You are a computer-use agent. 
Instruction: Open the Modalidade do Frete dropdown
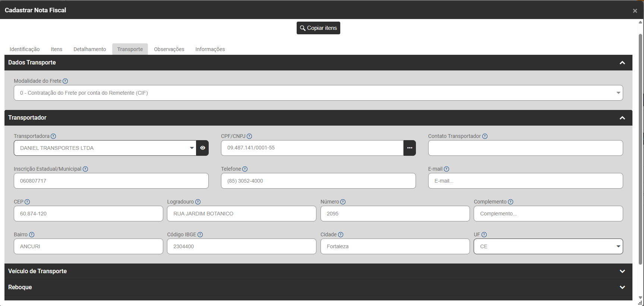[318, 93]
